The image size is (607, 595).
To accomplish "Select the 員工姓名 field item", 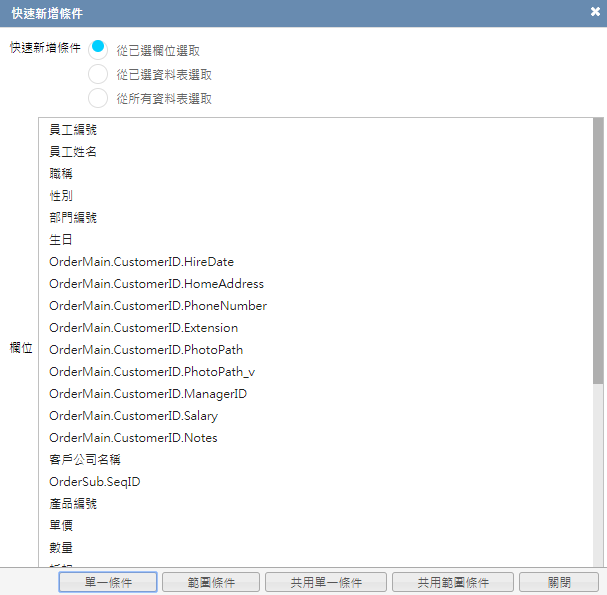I will point(73,152).
